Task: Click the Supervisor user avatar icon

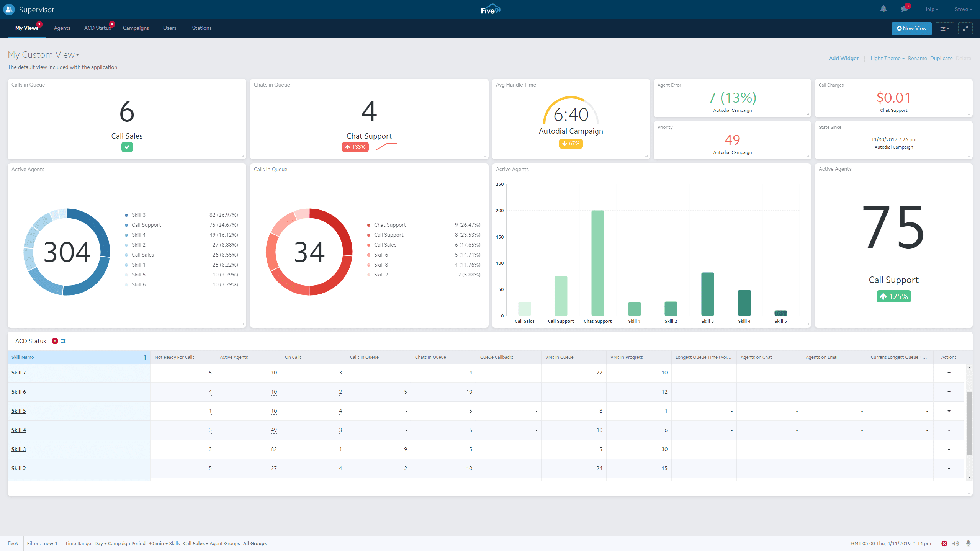Action: (x=8, y=9)
